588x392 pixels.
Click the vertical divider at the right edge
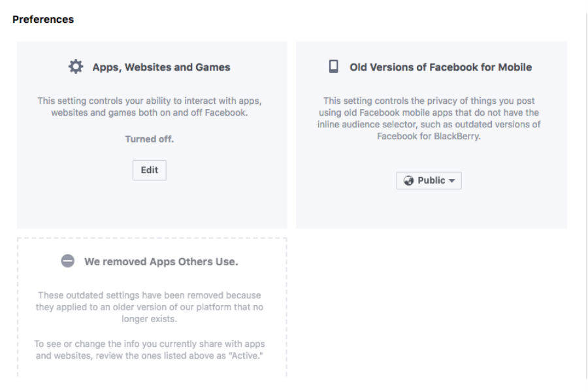(587, 196)
